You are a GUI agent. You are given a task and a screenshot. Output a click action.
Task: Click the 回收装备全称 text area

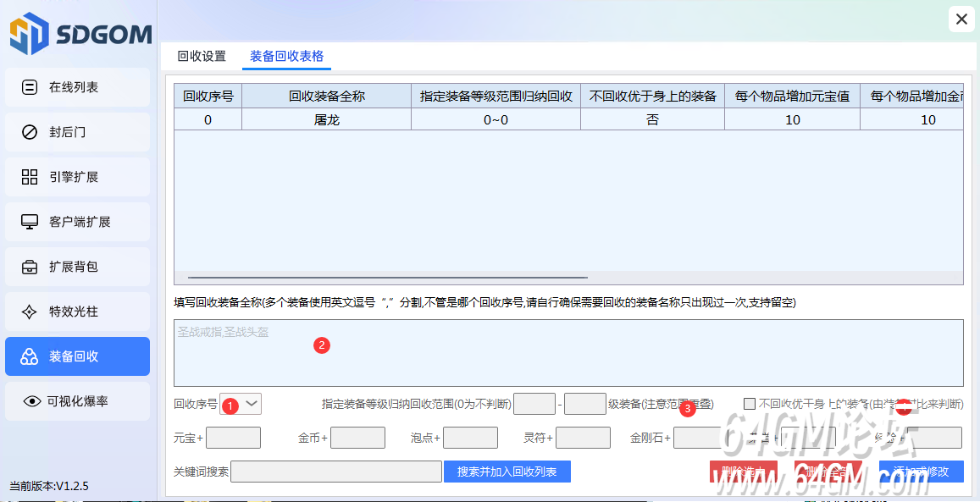(568, 352)
